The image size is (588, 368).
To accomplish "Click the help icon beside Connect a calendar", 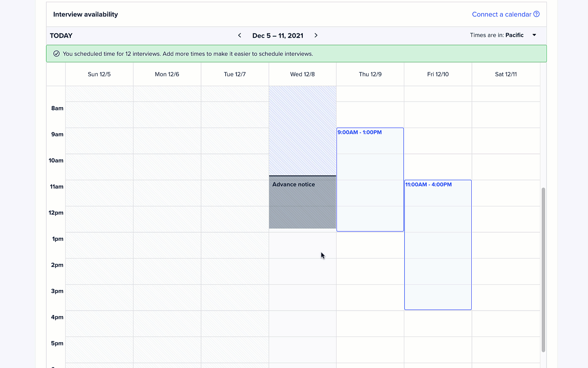I will click(x=537, y=14).
